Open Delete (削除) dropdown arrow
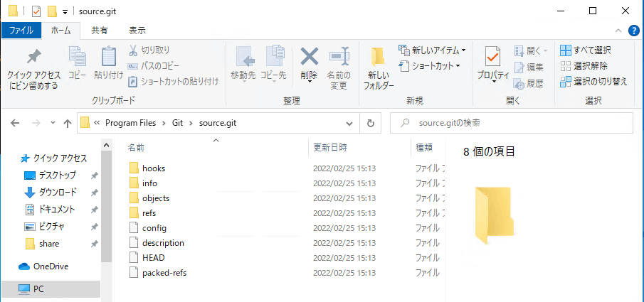The width and height of the screenshot is (644, 302). point(310,82)
